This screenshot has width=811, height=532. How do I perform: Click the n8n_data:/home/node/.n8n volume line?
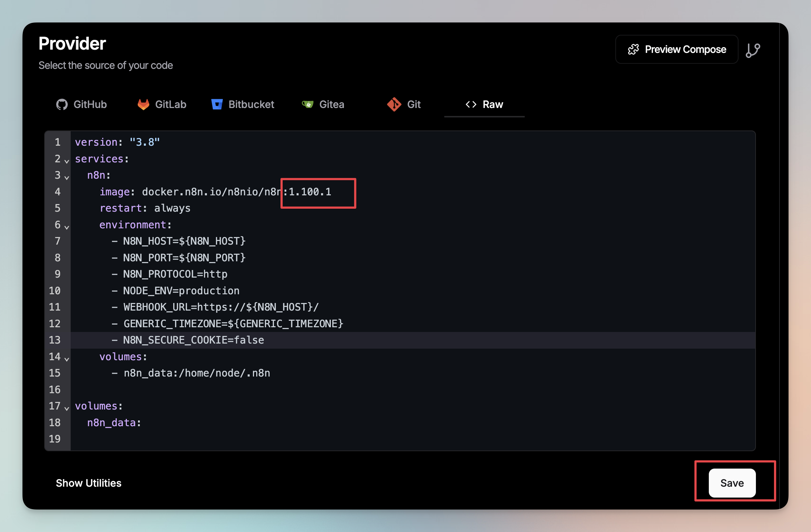191,373
